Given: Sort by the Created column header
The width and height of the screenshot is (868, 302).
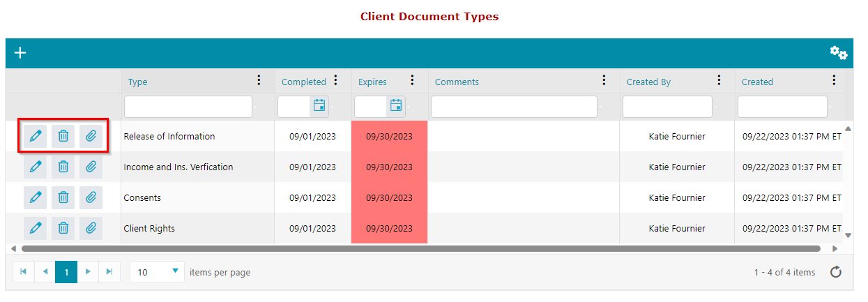Looking at the screenshot, I should pyautogui.click(x=757, y=82).
